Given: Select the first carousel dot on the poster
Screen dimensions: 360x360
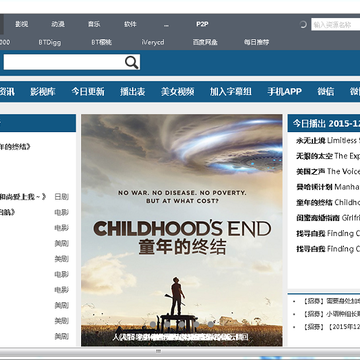Looking at the screenshot, I should pyautogui.click(x=153, y=324).
